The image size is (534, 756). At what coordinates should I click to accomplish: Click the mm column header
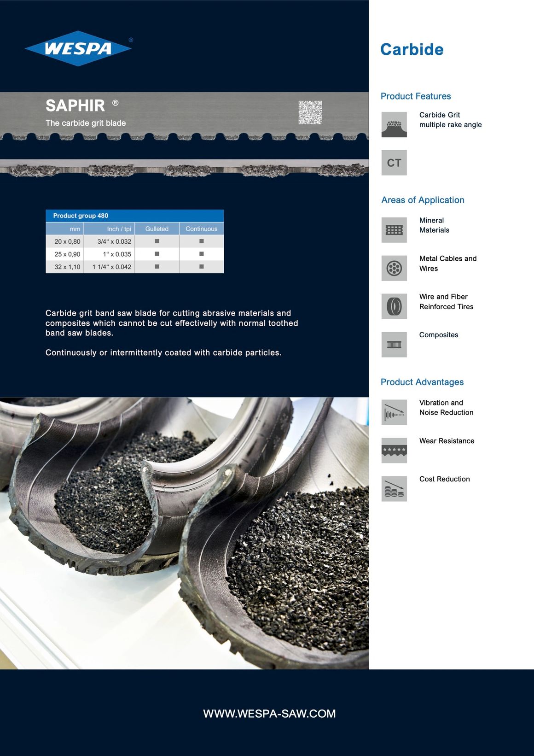click(x=65, y=229)
